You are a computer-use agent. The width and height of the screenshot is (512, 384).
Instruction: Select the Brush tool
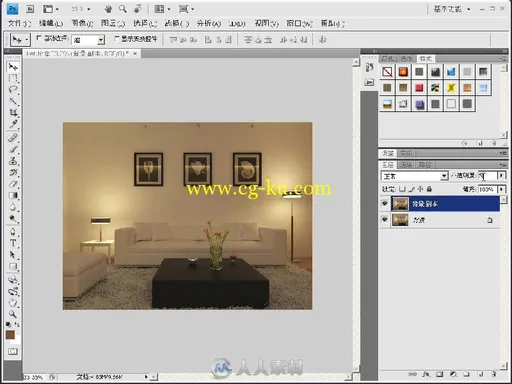(x=13, y=149)
